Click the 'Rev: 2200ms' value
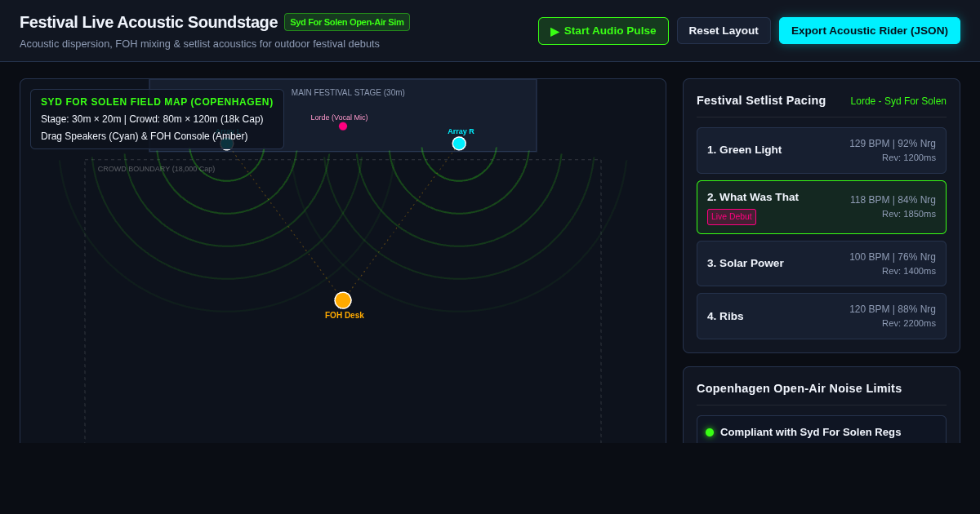The image size is (980, 514). (909, 323)
